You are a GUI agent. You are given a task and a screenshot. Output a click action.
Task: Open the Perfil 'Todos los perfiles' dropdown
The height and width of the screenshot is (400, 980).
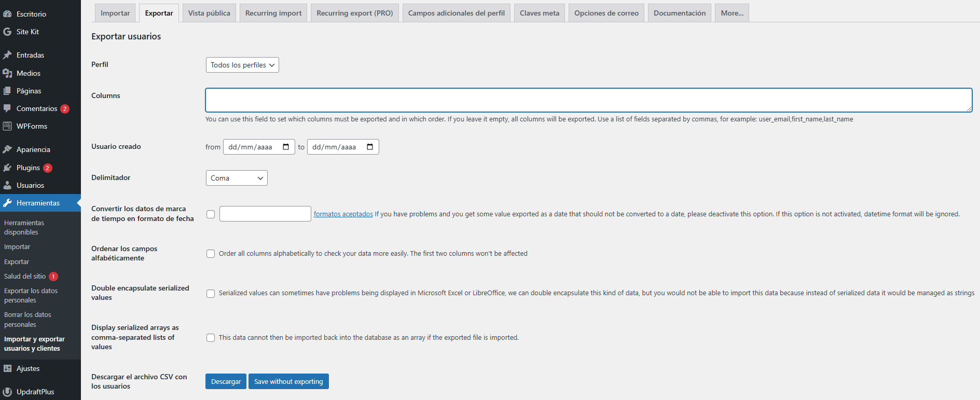tap(242, 65)
